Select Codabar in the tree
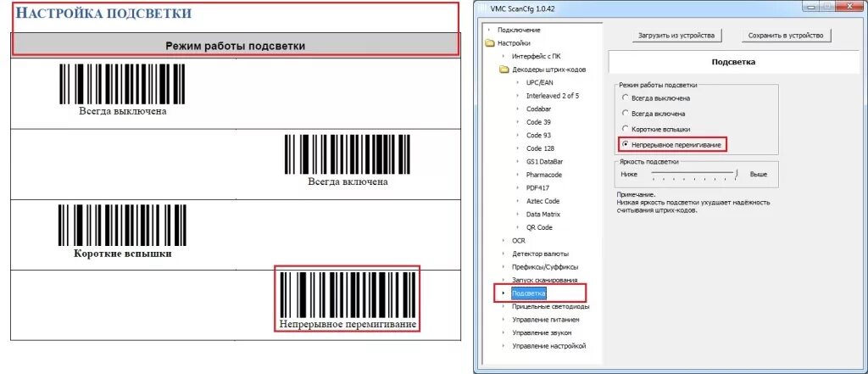 (x=538, y=109)
